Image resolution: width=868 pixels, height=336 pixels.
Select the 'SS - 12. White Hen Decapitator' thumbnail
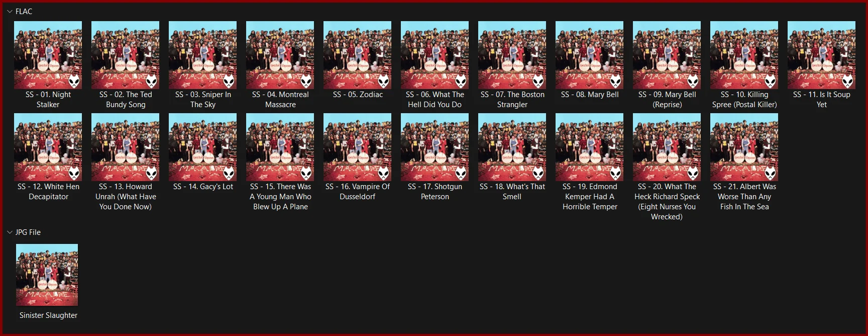click(48, 147)
